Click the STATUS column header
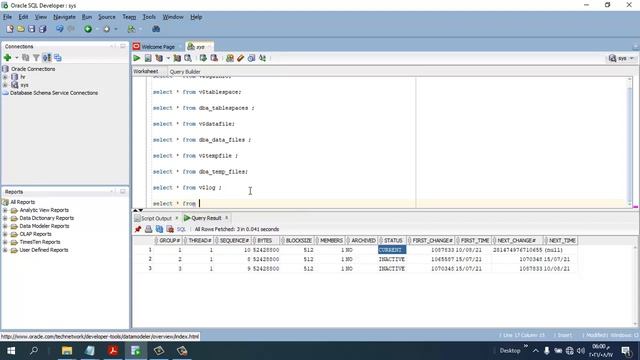This screenshot has height=360, width=640. pyautogui.click(x=393, y=241)
